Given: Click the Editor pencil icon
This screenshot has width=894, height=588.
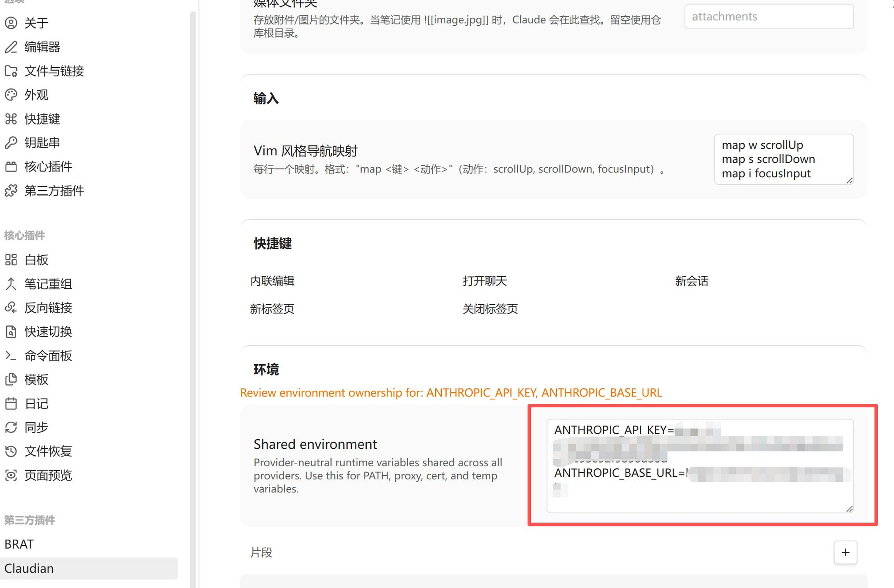Looking at the screenshot, I should click(x=11, y=47).
